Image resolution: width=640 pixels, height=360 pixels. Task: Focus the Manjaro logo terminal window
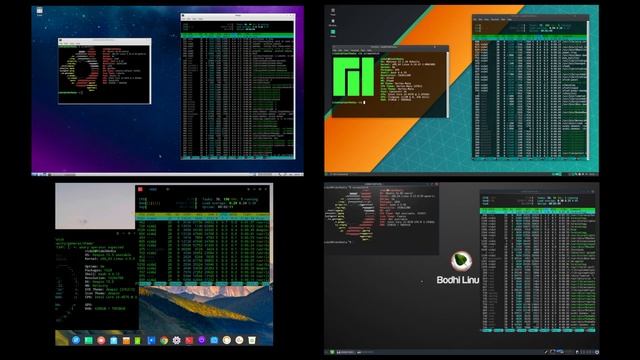point(390,81)
